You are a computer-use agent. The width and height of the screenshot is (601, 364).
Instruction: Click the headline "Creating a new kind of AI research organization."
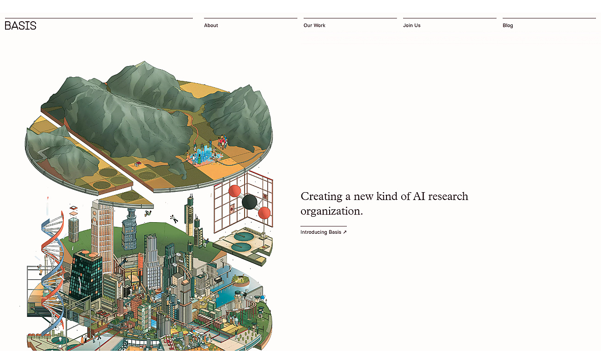[x=384, y=203]
